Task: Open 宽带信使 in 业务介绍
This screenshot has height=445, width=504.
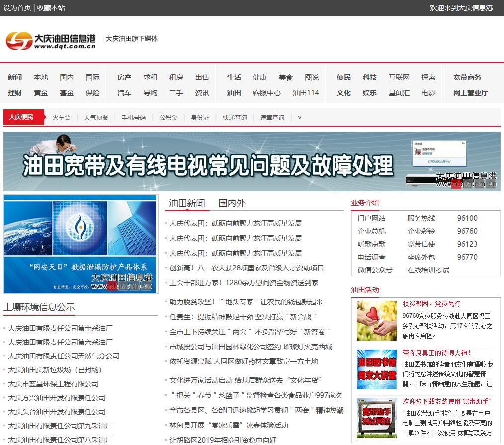Action: [x=421, y=244]
